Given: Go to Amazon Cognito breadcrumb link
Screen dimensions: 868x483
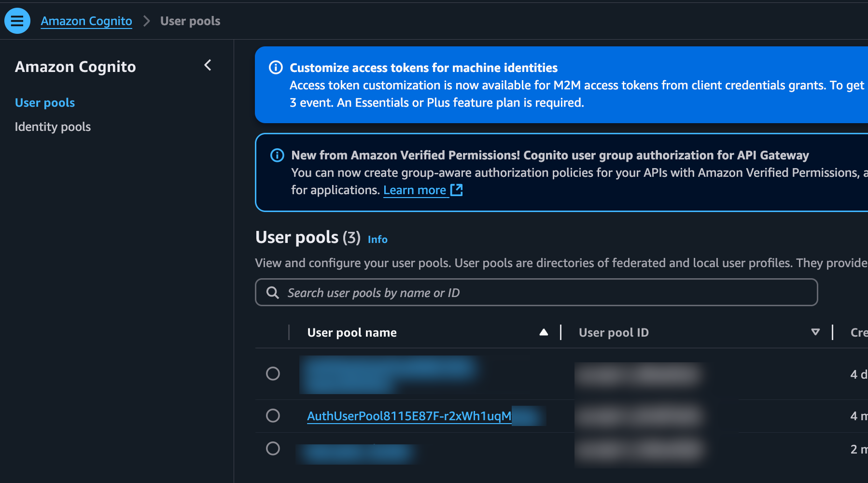Looking at the screenshot, I should tap(86, 21).
